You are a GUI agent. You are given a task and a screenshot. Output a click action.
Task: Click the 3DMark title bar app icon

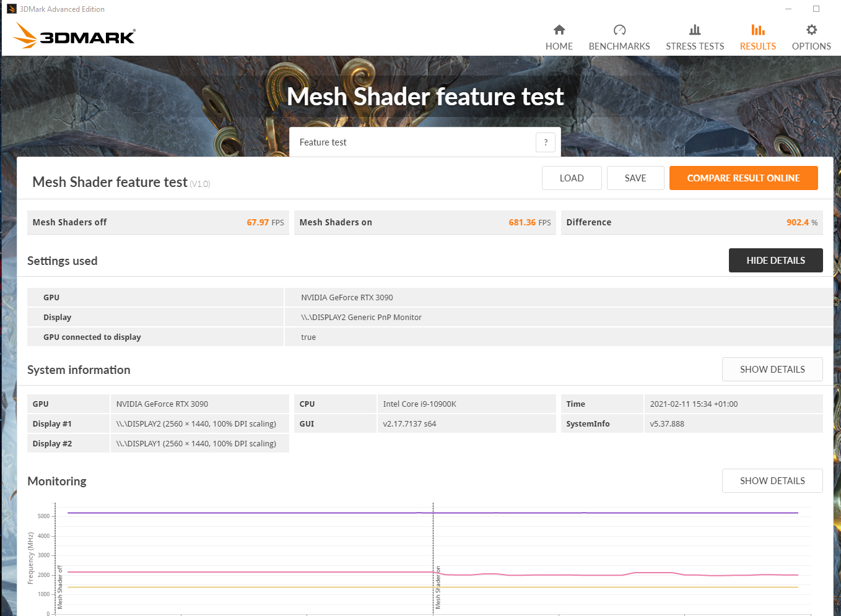pyautogui.click(x=11, y=9)
